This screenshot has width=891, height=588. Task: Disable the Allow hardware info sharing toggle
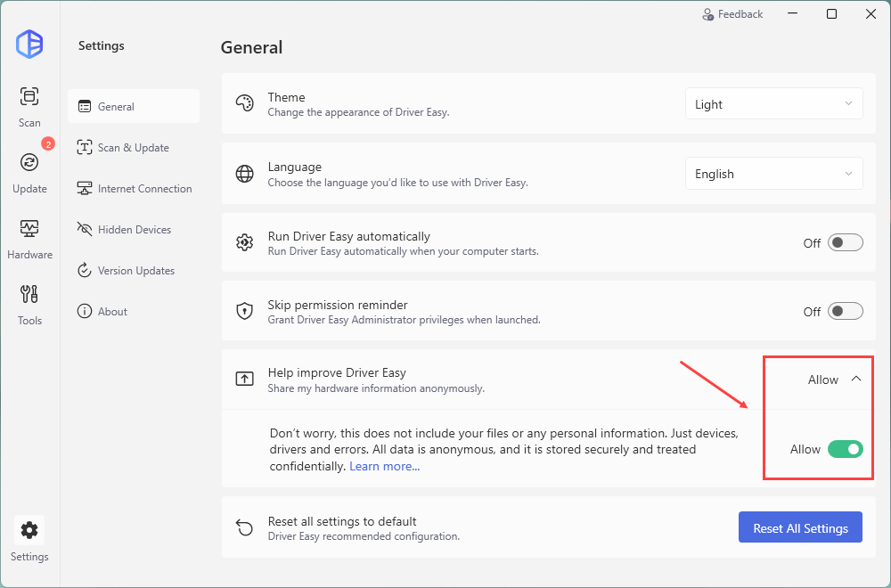[x=845, y=449]
